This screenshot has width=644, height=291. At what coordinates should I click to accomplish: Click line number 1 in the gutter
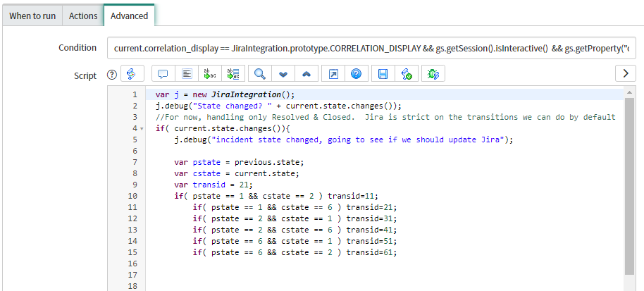(x=135, y=95)
